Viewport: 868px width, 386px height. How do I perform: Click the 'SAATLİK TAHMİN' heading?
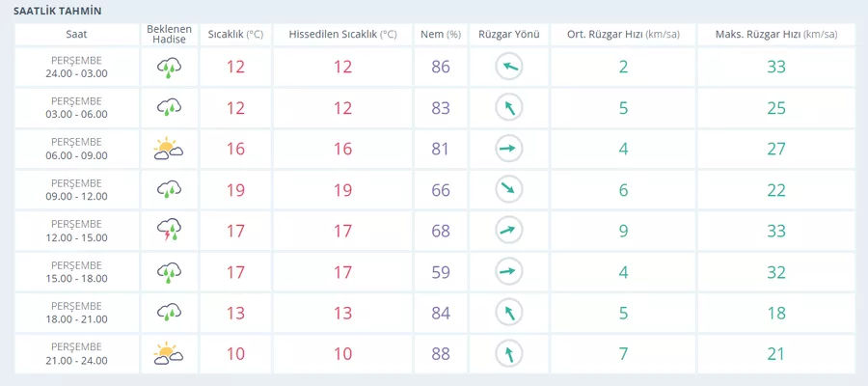click(58, 11)
